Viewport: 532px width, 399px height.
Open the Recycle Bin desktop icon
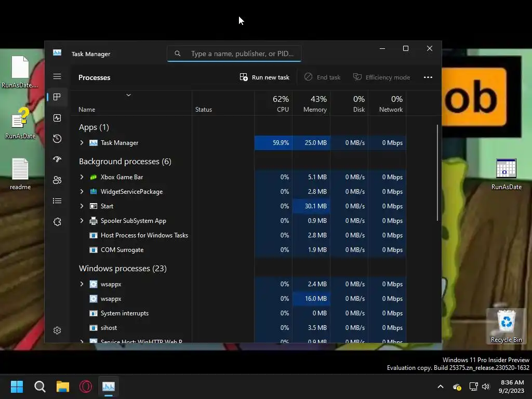pyautogui.click(x=506, y=326)
